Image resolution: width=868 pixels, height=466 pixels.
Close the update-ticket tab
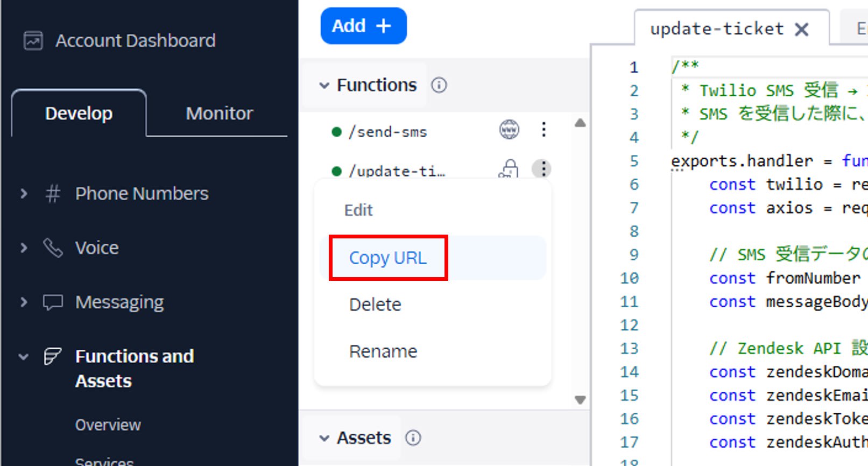click(x=802, y=29)
